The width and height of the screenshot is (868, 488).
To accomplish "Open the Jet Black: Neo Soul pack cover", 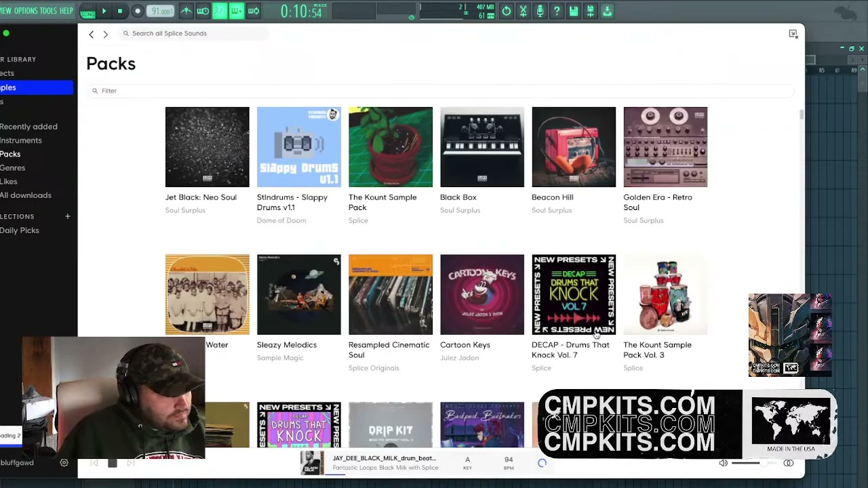I will pyautogui.click(x=207, y=147).
